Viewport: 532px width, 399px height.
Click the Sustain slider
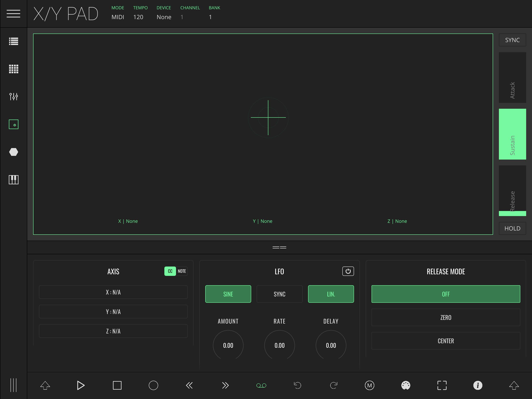512,134
